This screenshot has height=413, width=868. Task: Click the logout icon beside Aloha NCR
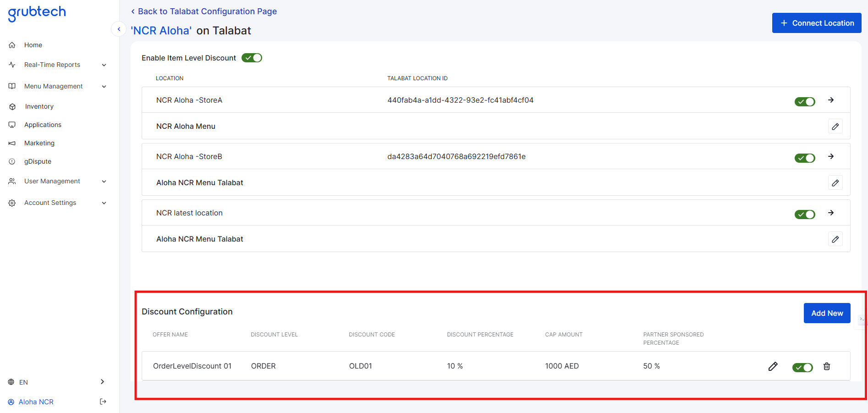click(x=103, y=402)
